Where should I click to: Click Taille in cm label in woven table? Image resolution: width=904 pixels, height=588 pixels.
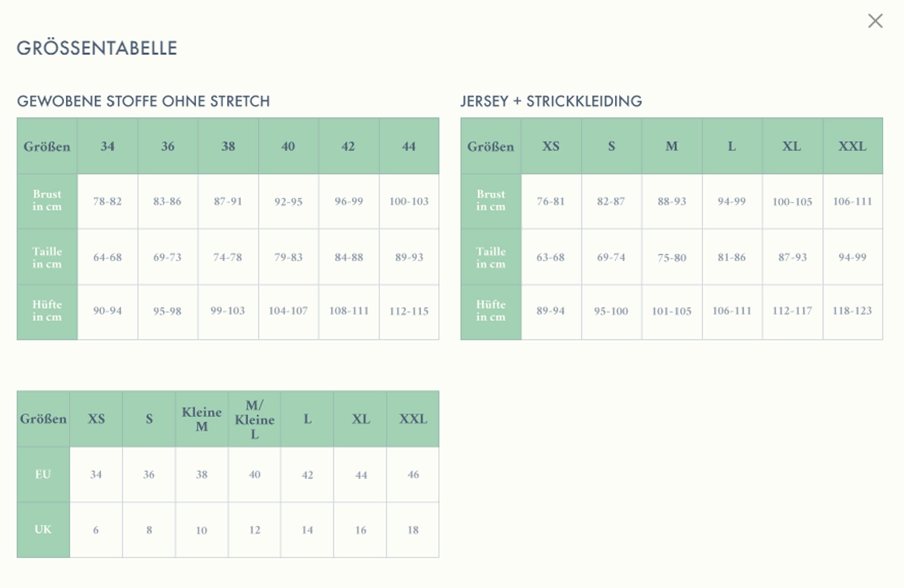tap(47, 257)
